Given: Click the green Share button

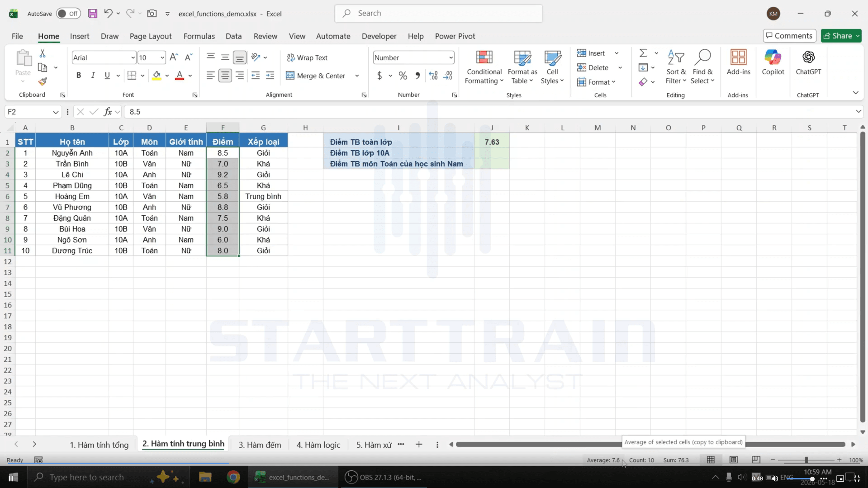Looking at the screenshot, I should [841, 36].
